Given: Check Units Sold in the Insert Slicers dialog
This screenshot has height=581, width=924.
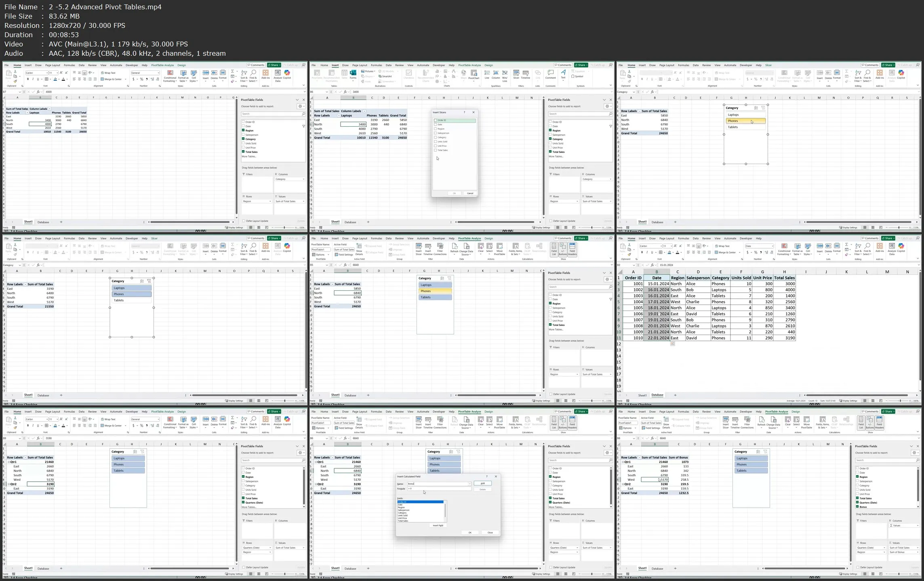Looking at the screenshot, I should pos(436,142).
